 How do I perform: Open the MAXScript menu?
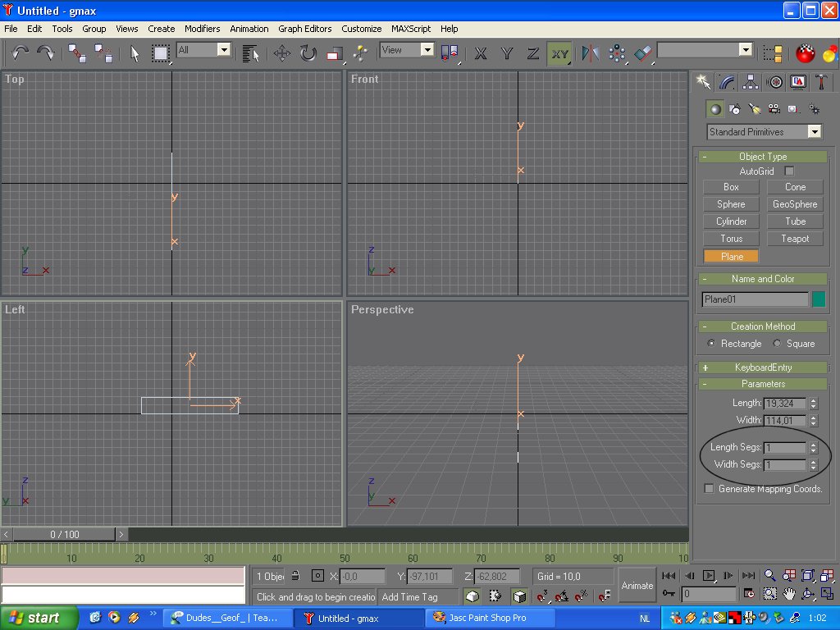click(x=410, y=29)
